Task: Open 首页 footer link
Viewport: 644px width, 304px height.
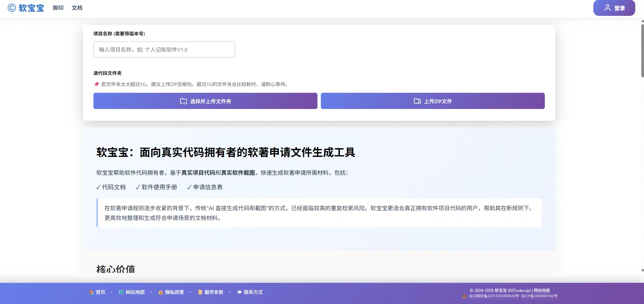Action: [x=101, y=292]
